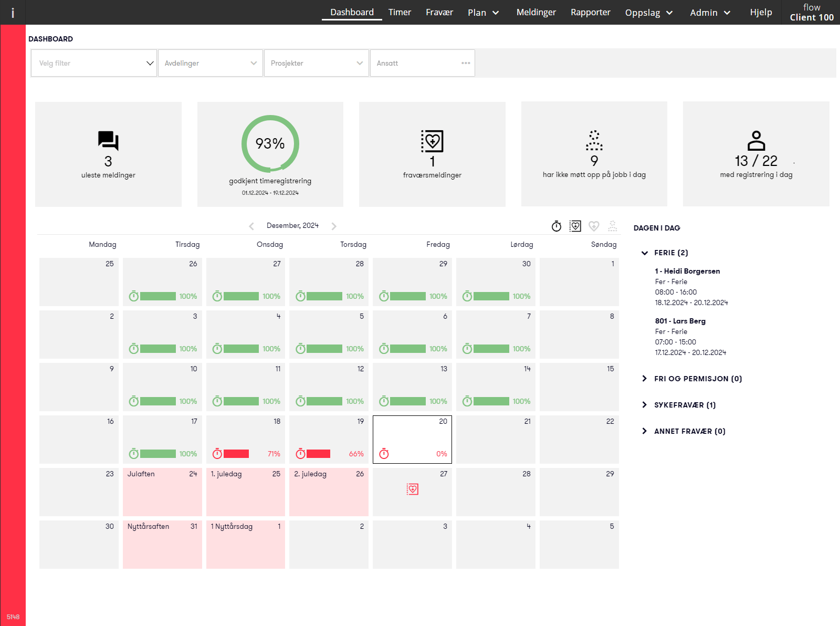Click green stopwatch icon on December 5
This screenshot has width=840, height=626.
pos(300,349)
